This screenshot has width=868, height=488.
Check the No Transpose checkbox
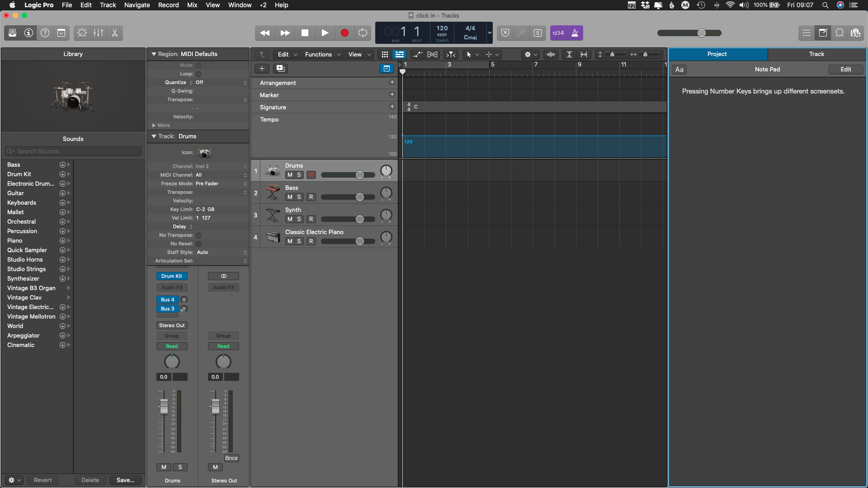pyautogui.click(x=198, y=235)
